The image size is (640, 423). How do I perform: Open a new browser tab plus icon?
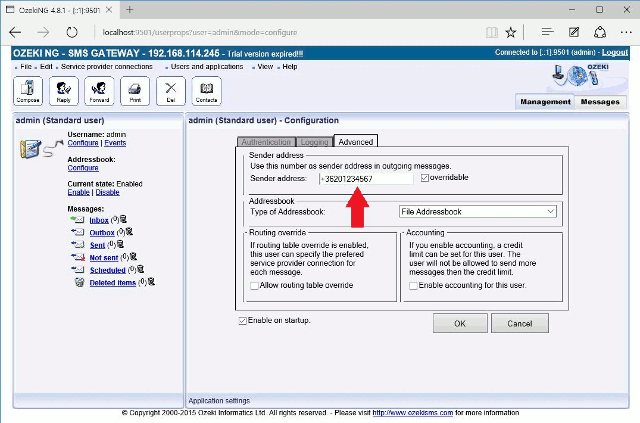pyautogui.click(x=129, y=9)
